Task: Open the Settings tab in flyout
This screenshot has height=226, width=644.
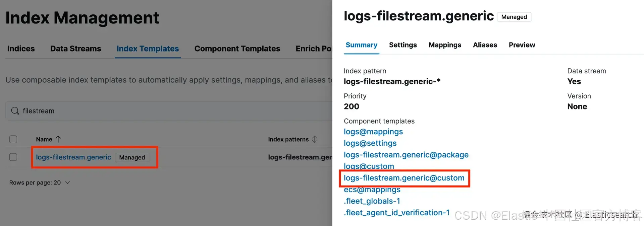Action: click(403, 45)
